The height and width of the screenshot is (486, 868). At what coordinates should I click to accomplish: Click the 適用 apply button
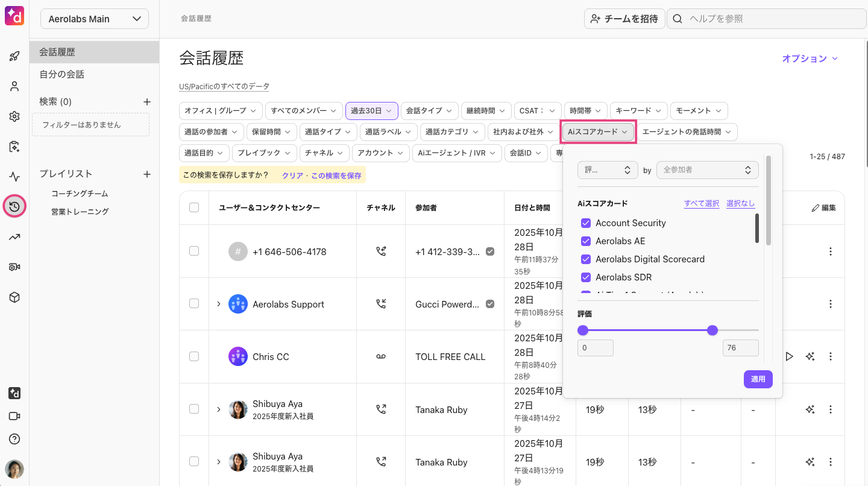tap(758, 379)
